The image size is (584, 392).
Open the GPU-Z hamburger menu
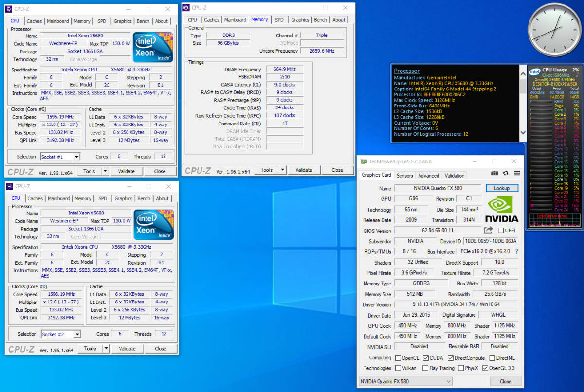click(x=517, y=173)
